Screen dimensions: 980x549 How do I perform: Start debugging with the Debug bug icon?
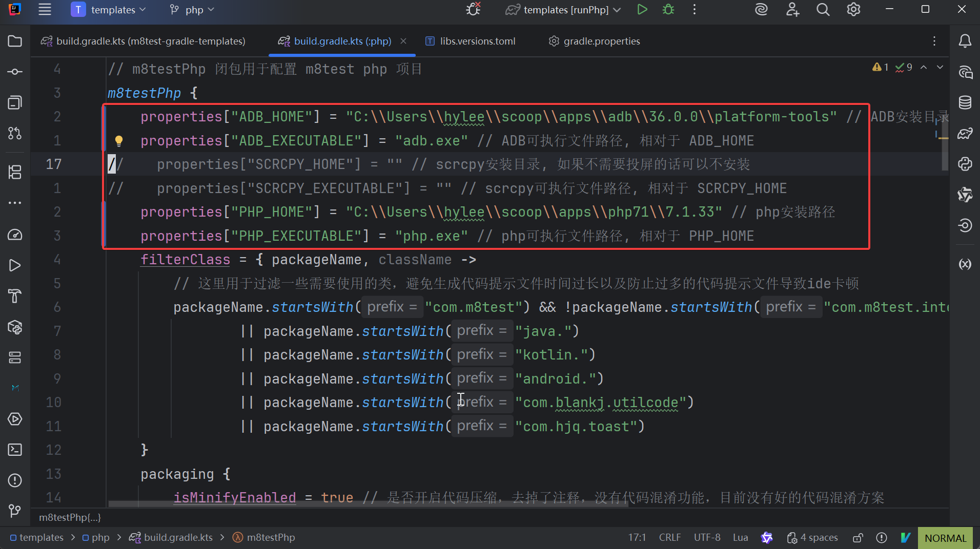(x=668, y=10)
